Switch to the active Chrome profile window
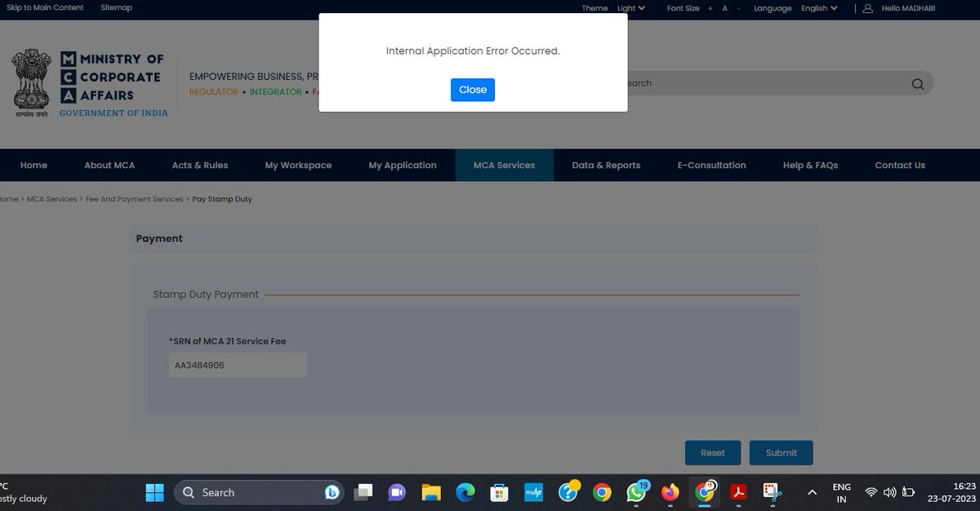The image size is (980, 511). (705, 492)
